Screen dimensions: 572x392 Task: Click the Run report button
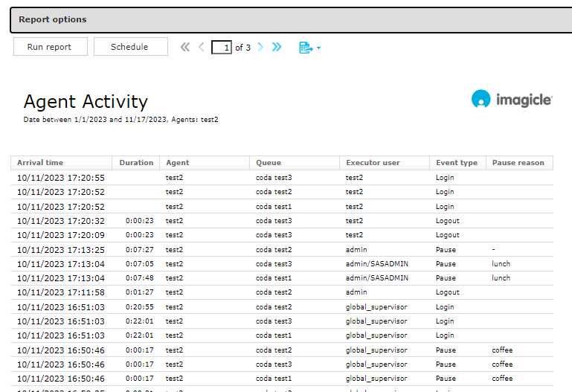click(x=50, y=47)
